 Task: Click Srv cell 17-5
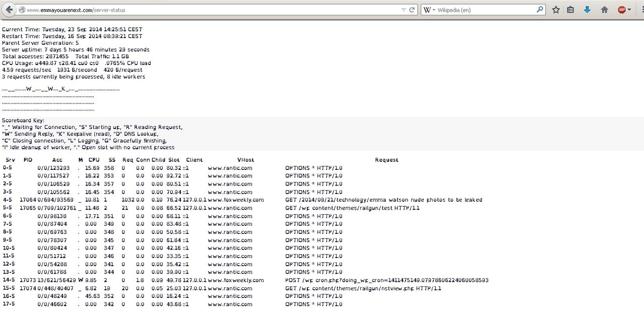[x=9, y=304]
